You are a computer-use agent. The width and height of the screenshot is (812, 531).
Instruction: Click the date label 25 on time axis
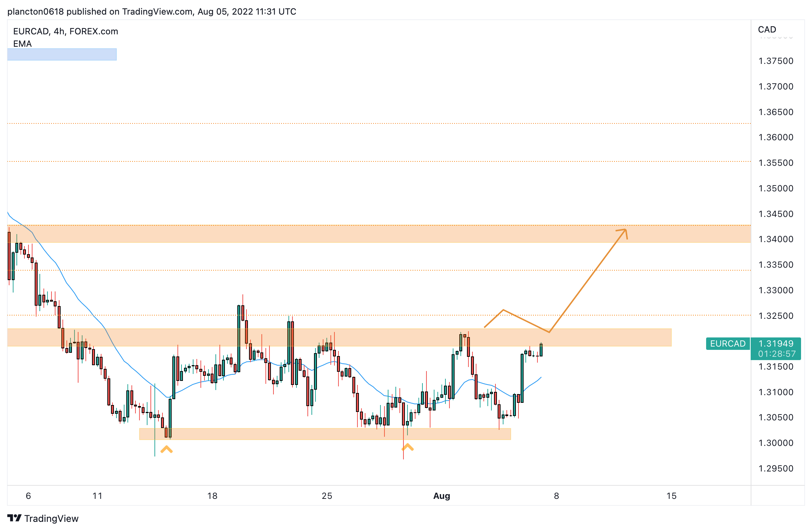(327, 496)
